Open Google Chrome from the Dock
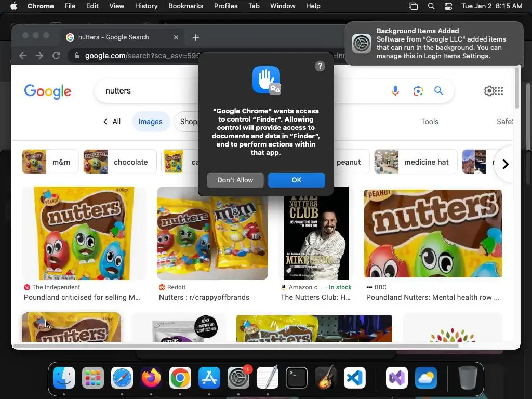Image resolution: width=532 pixels, height=399 pixels. click(180, 378)
